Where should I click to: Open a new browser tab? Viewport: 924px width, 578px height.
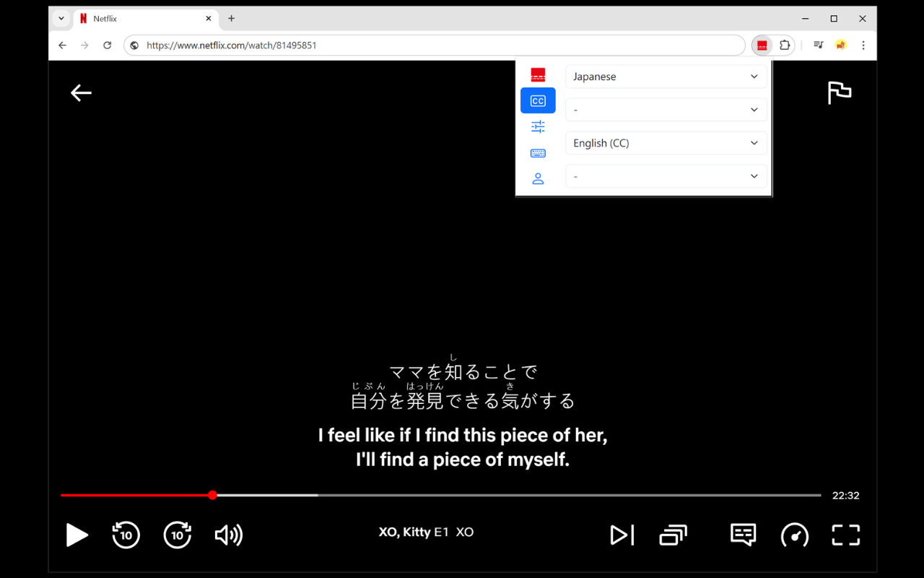pyautogui.click(x=231, y=19)
